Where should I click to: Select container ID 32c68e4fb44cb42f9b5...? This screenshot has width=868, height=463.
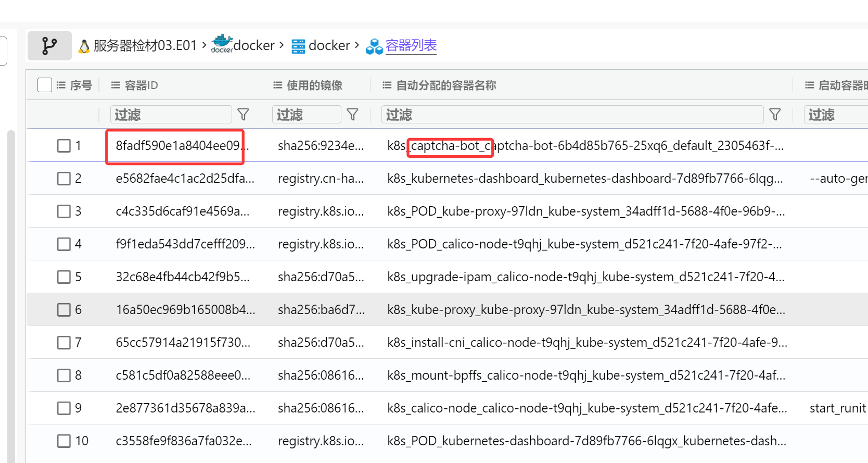(183, 277)
